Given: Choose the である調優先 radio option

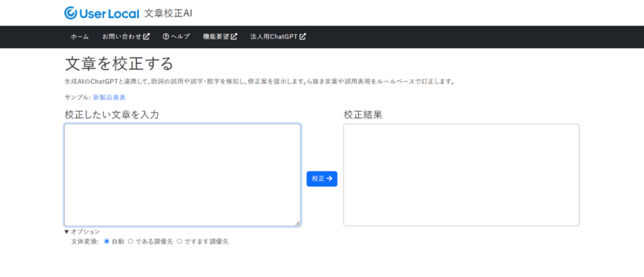Looking at the screenshot, I should [x=131, y=241].
